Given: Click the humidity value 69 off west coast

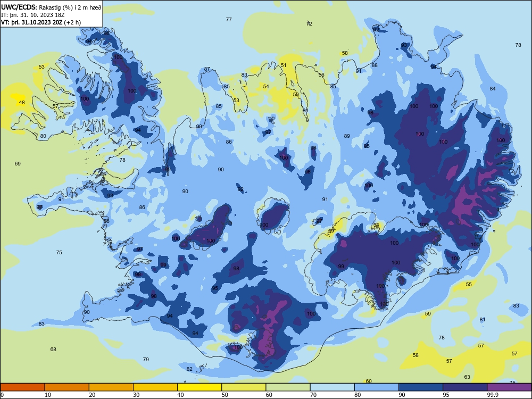Looking at the screenshot, I should 18,163.
